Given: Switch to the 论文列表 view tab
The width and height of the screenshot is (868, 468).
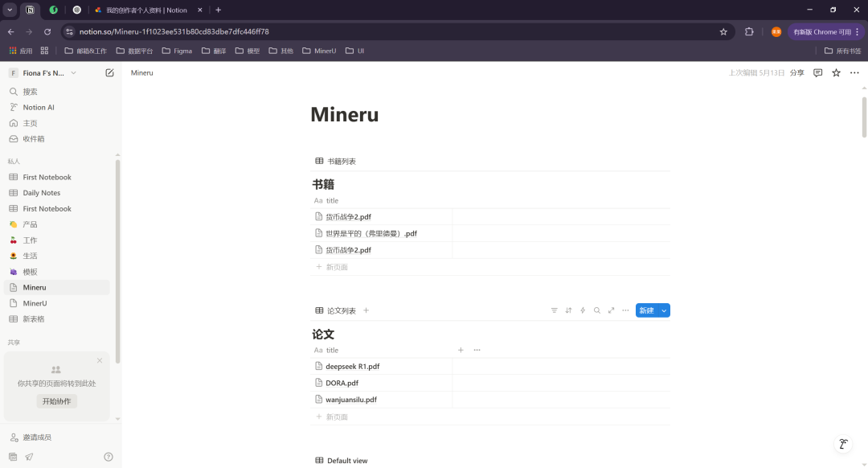Looking at the screenshot, I should (335, 310).
